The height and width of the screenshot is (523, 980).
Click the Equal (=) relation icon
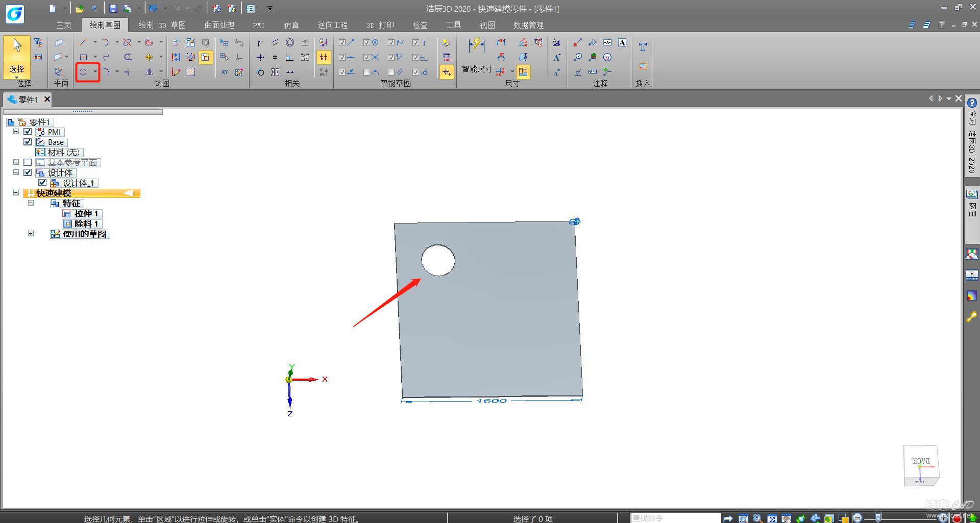pos(275,57)
